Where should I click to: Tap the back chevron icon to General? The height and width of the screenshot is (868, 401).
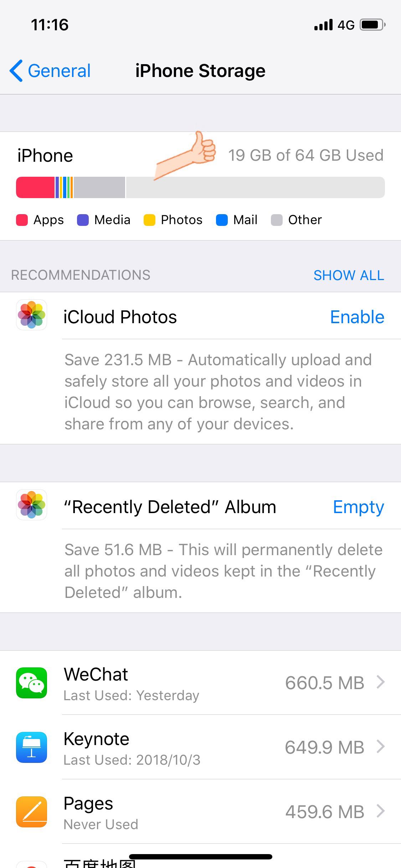(x=16, y=71)
